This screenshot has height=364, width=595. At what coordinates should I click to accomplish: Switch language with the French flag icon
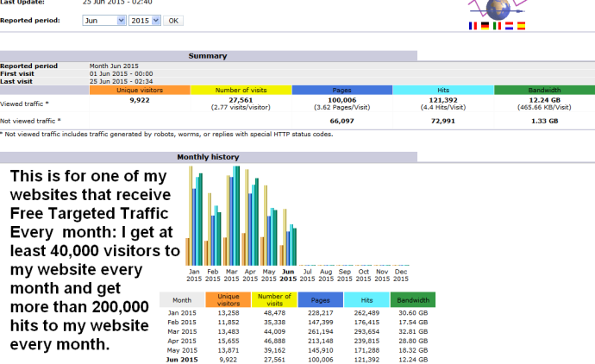(x=473, y=26)
